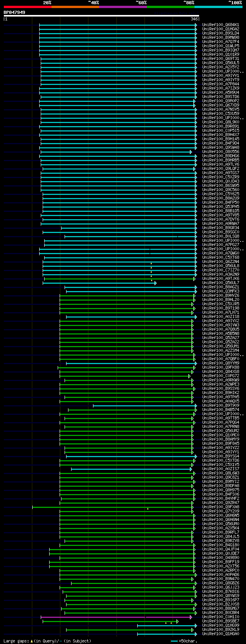This screenshot has height=644, width=246.
Task: Click UniRef100_B4B574 label
Action: click(221, 409)
